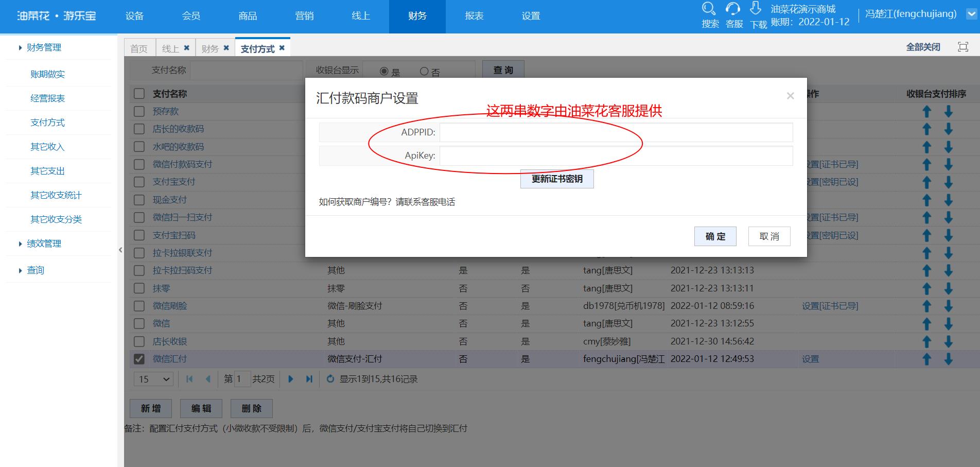The width and height of the screenshot is (980, 467).
Task: Click the 下载 download icon
Action: pyautogui.click(x=756, y=8)
